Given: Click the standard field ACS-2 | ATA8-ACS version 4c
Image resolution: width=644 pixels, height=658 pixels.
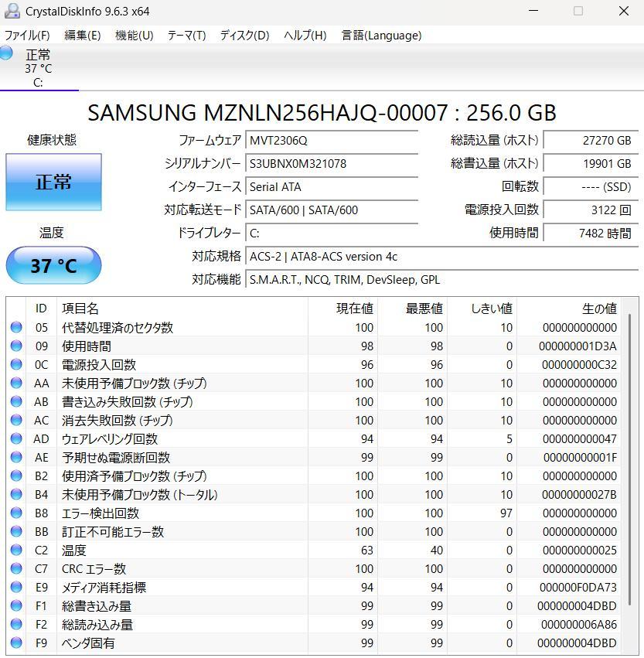Looking at the screenshot, I should click(441, 257).
